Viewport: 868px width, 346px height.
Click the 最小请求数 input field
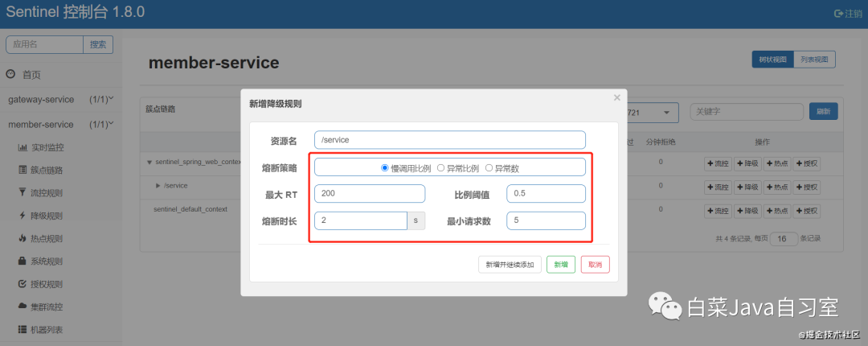pyautogui.click(x=546, y=220)
